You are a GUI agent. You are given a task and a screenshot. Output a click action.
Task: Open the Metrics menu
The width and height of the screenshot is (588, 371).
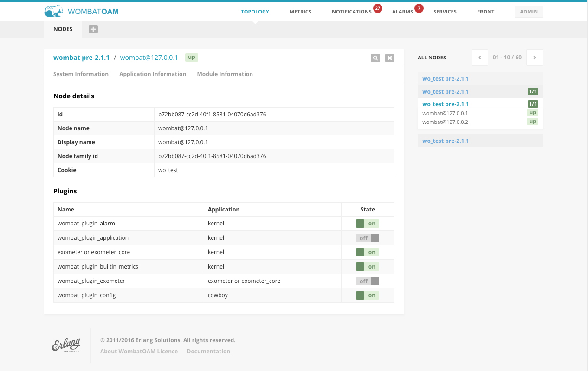click(300, 12)
